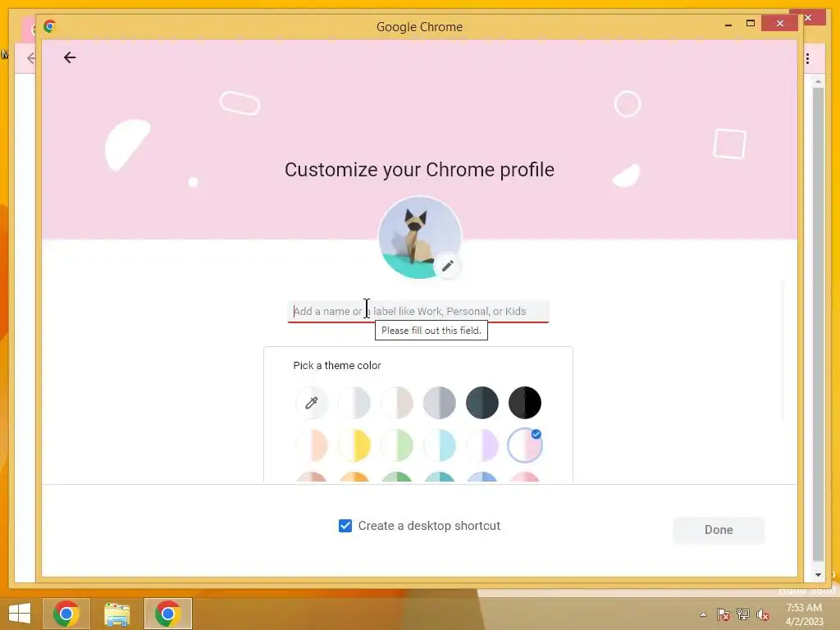Minimize the Google Chrome profile dialog
The image size is (840, 630).
[728, 25]
